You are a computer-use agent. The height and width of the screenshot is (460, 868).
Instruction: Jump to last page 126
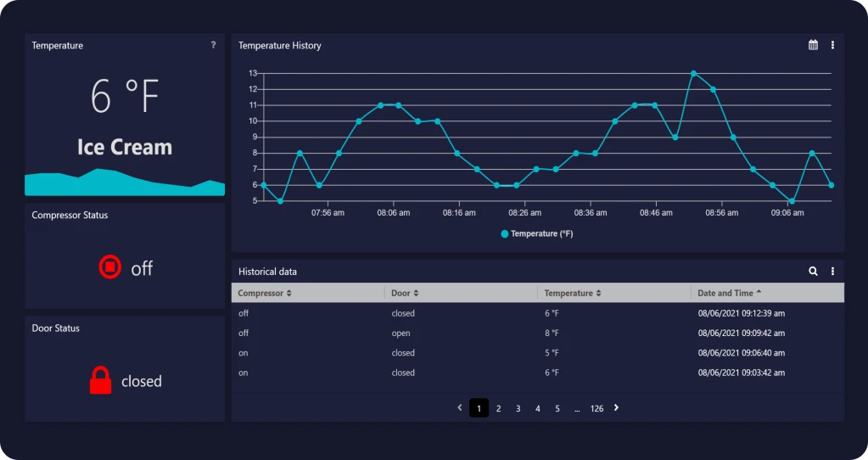pos(596,409)
